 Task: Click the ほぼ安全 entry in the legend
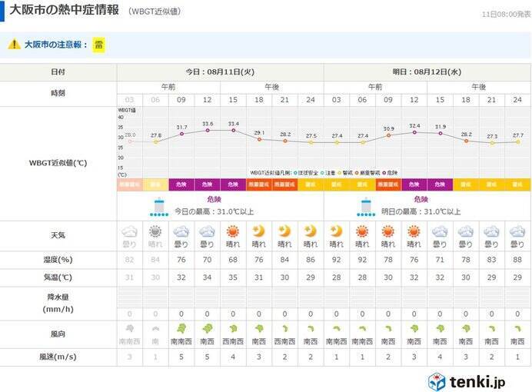[x=306, y=173]
